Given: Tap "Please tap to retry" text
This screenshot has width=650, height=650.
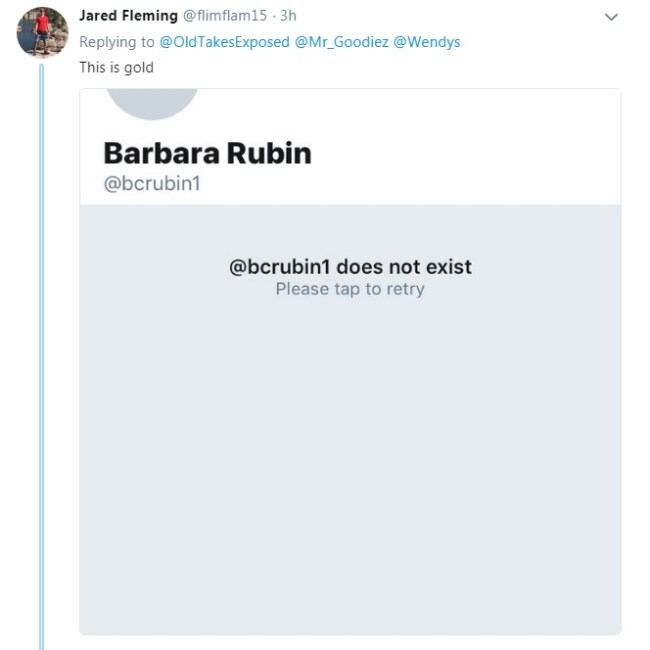Looking at the screenshot, I should coord(350,289).
